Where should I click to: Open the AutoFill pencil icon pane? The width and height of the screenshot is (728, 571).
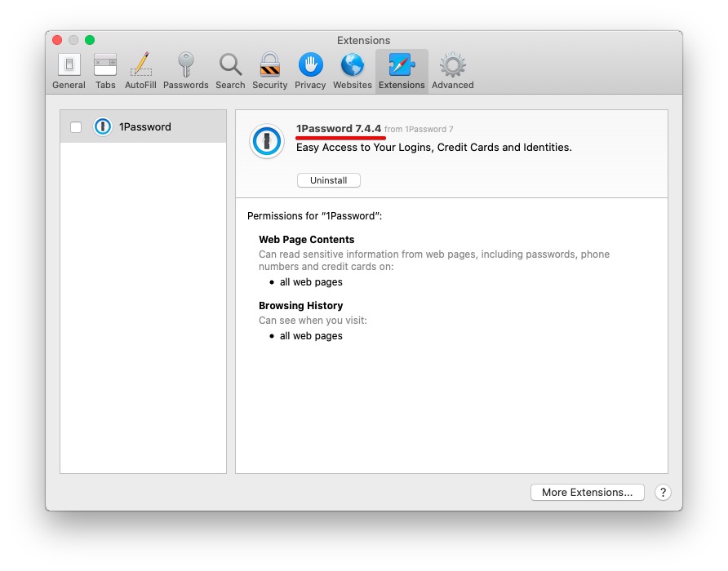pos(140,71)
